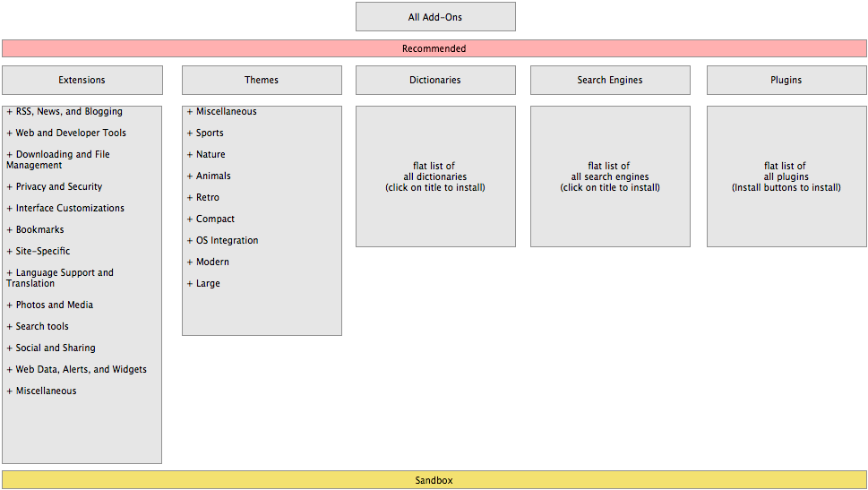Click the plus icon next to Nature
This screenshot has height=490, width=868.
pyautogui.click(x=190, y=155)
